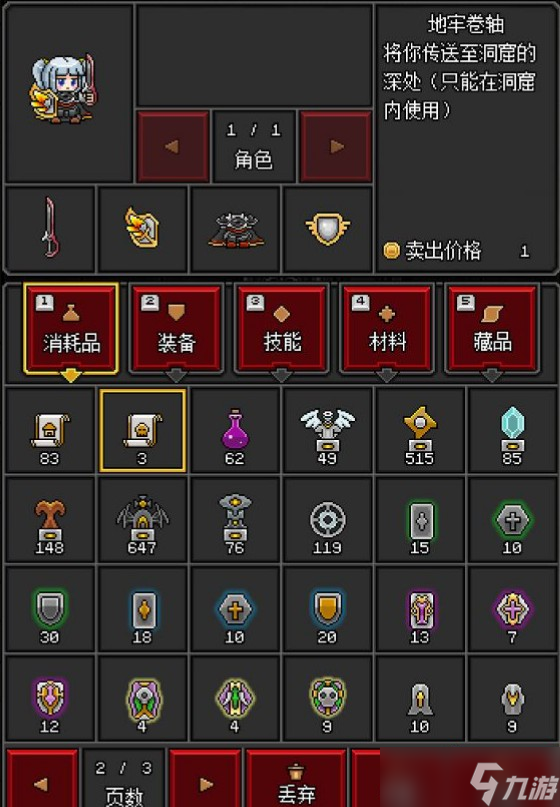Screen dimensions: 560x807
Task: Select the town scroll with count 83
Action: (x=50, y=430)
